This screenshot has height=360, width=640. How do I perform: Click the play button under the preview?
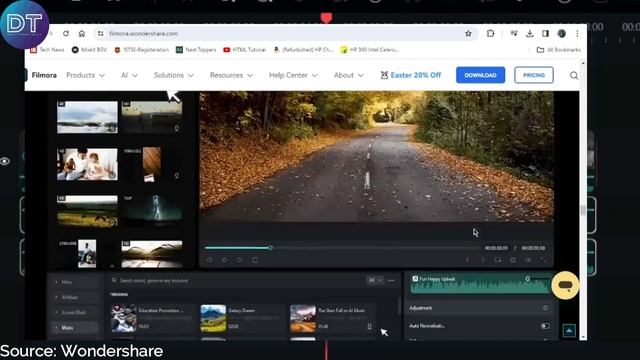pyautogui.click(x=240, y=260)
